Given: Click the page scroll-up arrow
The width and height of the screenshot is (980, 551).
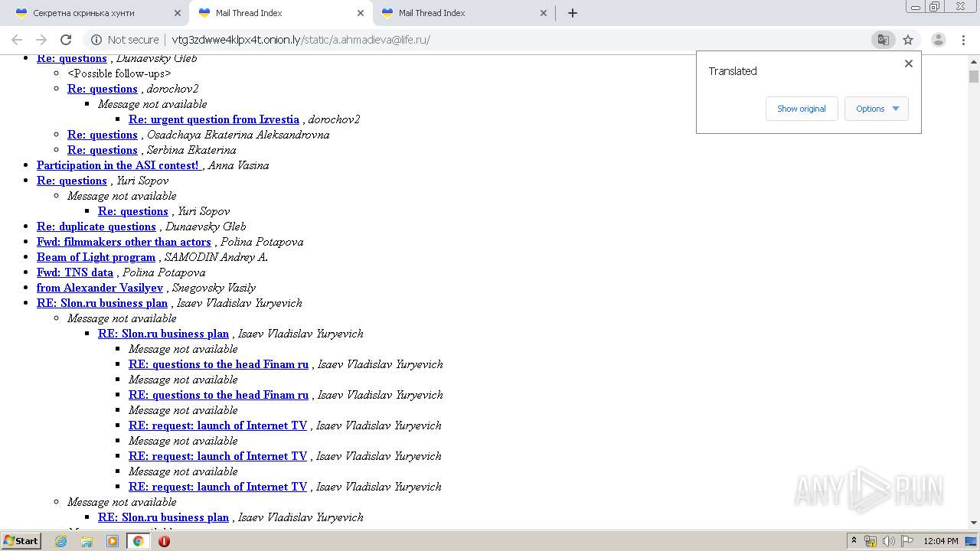Looking at the screenshot, I should [974, 61].
